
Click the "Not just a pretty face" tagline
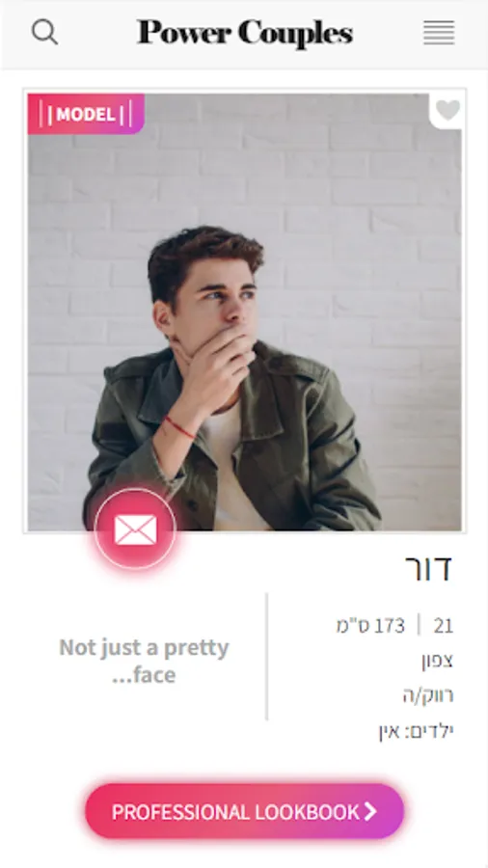pyautogui.click(x=144, y=661)
